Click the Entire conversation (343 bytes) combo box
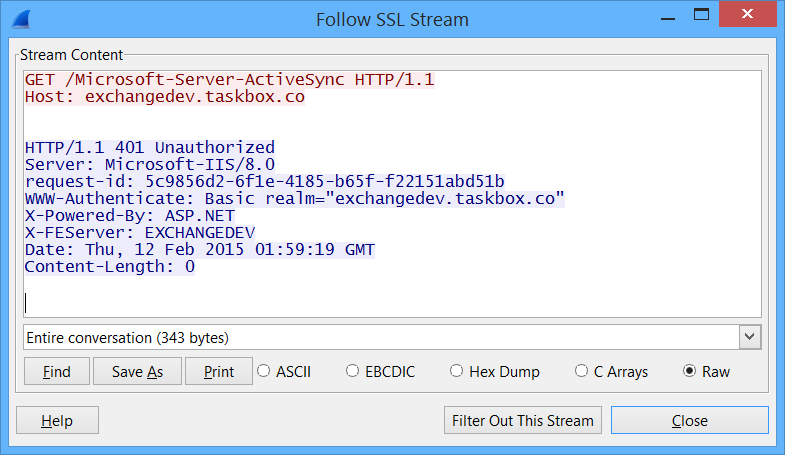785x455 pixels. tap(392, 337)
